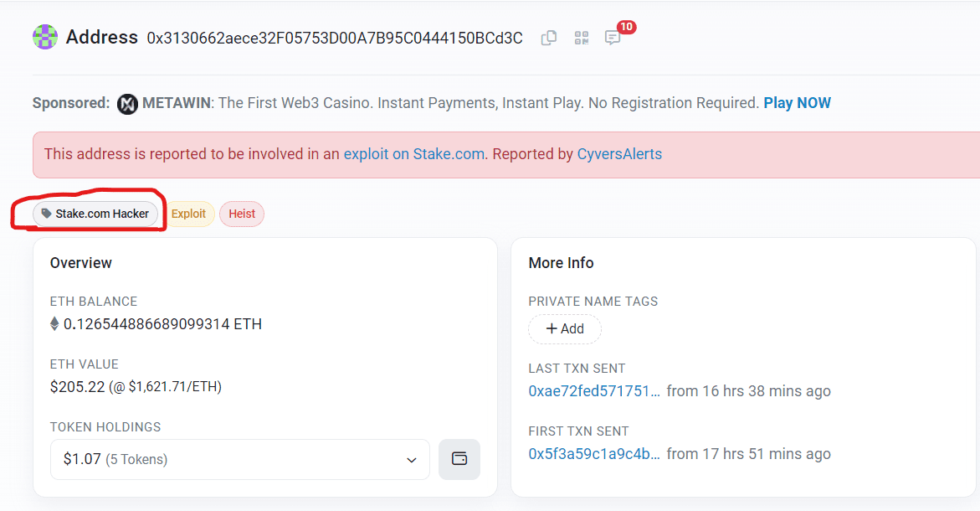Select the Heist label badge
The width and height of the screenshot is (980, 511).
[241, 214]
